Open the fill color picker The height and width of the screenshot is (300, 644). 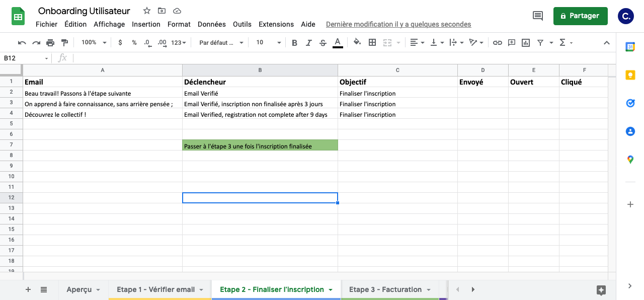(357, 42)
